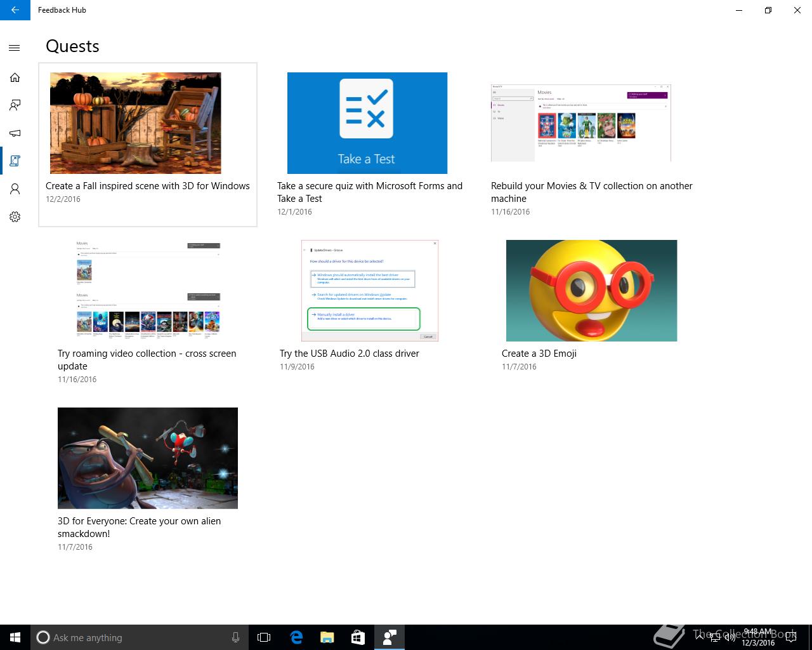The width and height of the screenshot is (812, 650).
Task: Click the Cortana circle icon
Action: (x=43, y=637)
